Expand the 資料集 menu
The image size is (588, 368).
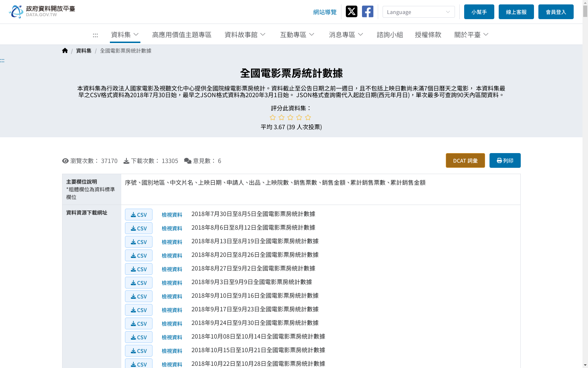[x=125, y=35]
